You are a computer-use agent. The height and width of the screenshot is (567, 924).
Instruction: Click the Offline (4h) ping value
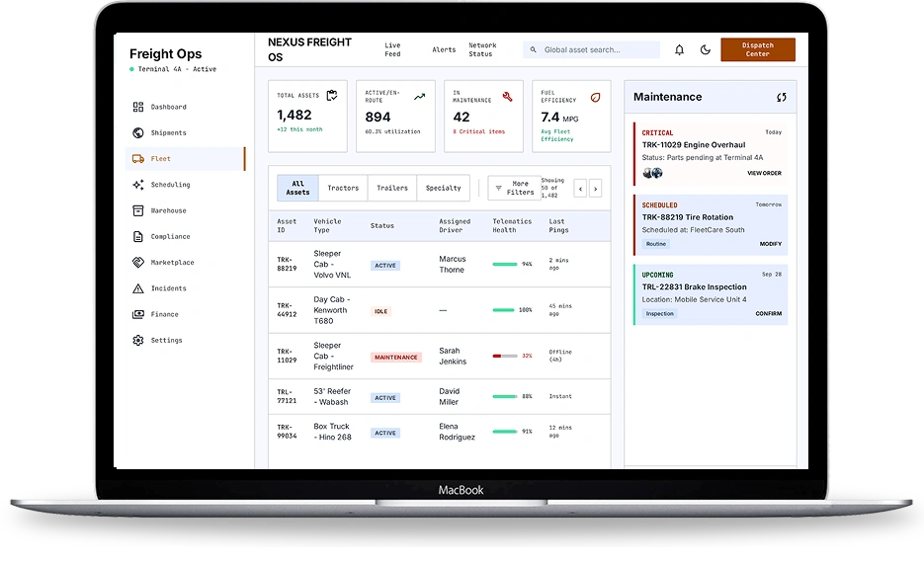pos(560,356)
